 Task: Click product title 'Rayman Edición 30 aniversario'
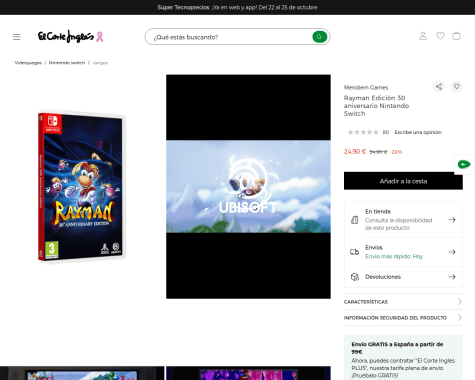376,106
